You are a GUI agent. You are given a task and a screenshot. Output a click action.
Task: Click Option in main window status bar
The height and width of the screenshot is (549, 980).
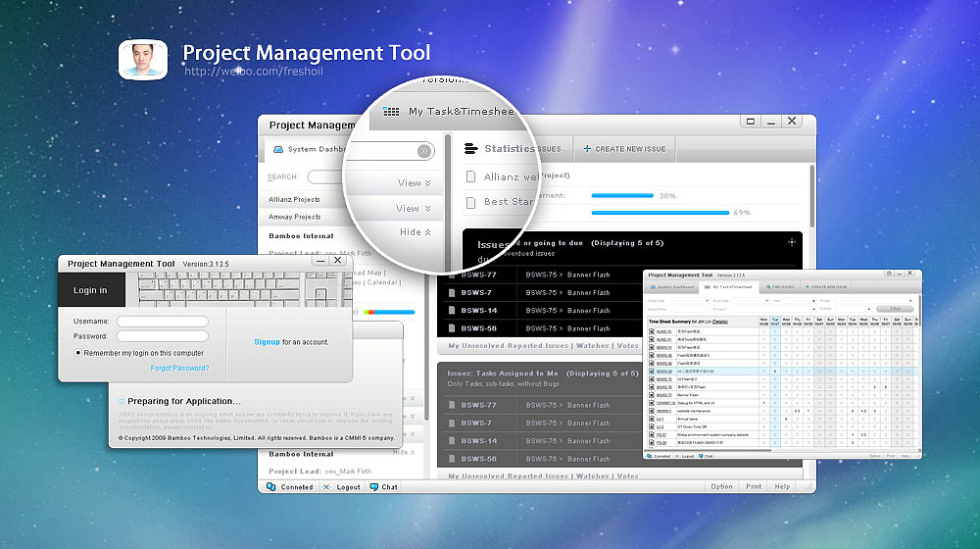(x=721, y=486)
